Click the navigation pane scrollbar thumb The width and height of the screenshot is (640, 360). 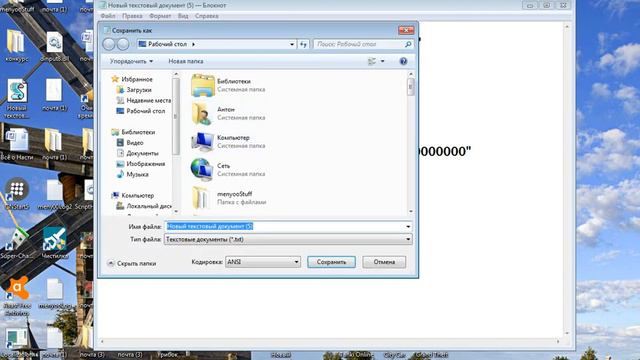coord(176,116)
